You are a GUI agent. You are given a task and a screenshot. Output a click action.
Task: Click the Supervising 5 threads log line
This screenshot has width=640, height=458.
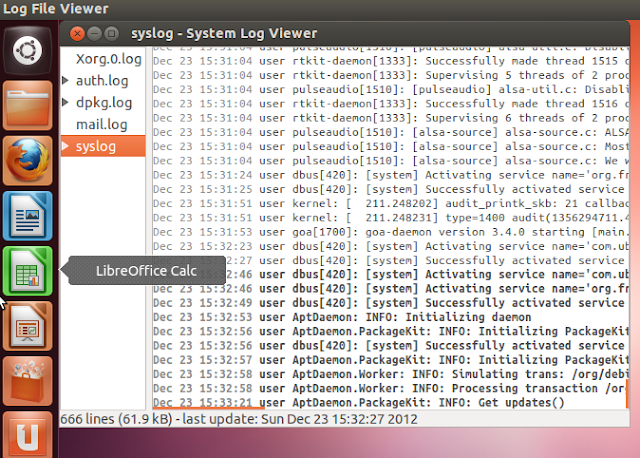click(390, 75)
